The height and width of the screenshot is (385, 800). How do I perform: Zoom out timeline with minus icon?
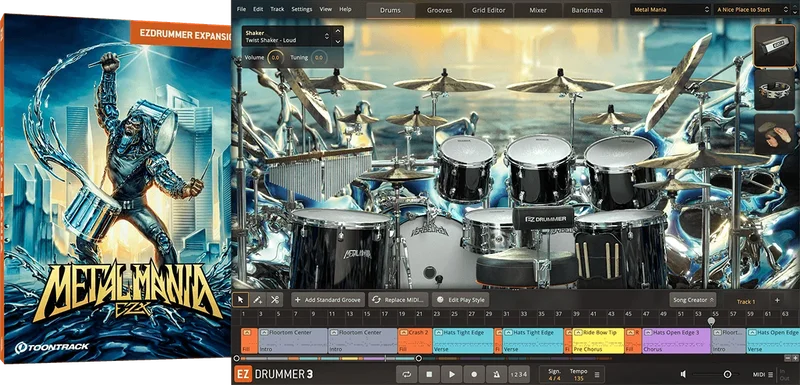(788, 358)
